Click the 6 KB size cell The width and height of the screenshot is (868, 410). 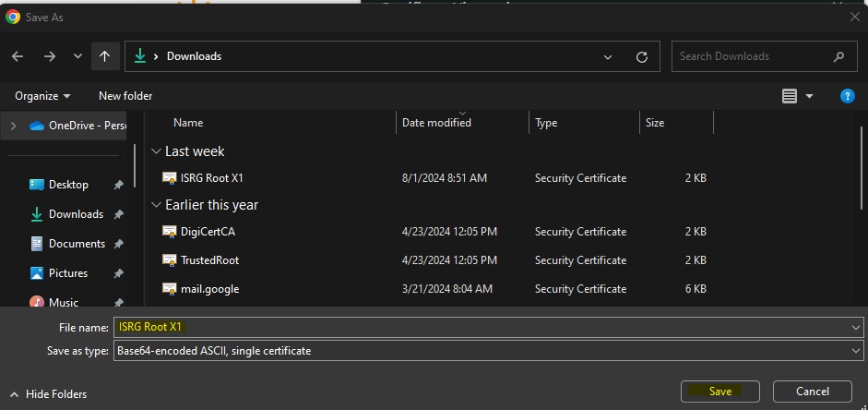point(696,289)
